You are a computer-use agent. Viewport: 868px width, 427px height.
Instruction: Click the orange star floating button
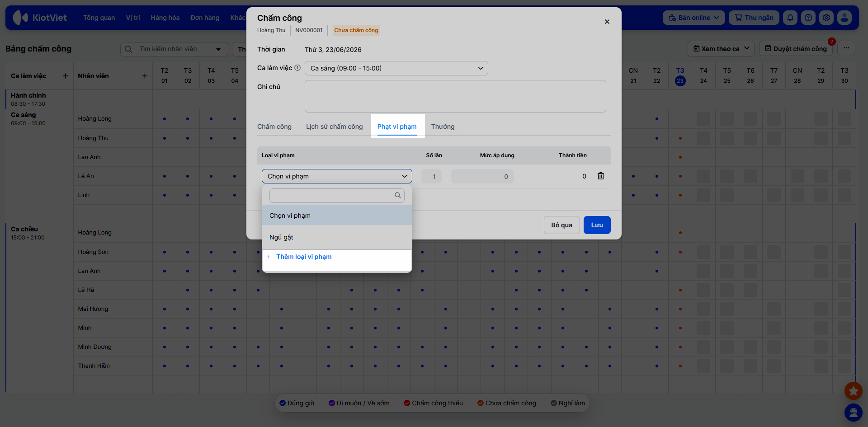tap(854, 390)
